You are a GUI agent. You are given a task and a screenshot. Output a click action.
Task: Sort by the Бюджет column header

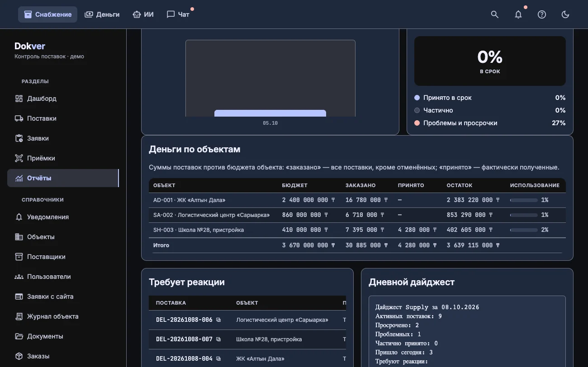tap(294, 185)
